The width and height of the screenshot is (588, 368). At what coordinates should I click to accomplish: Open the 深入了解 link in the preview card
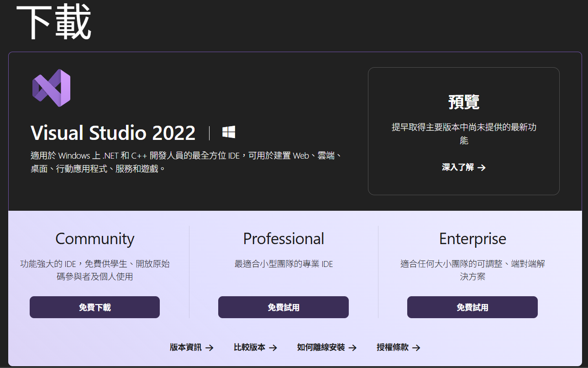[464, 167]
